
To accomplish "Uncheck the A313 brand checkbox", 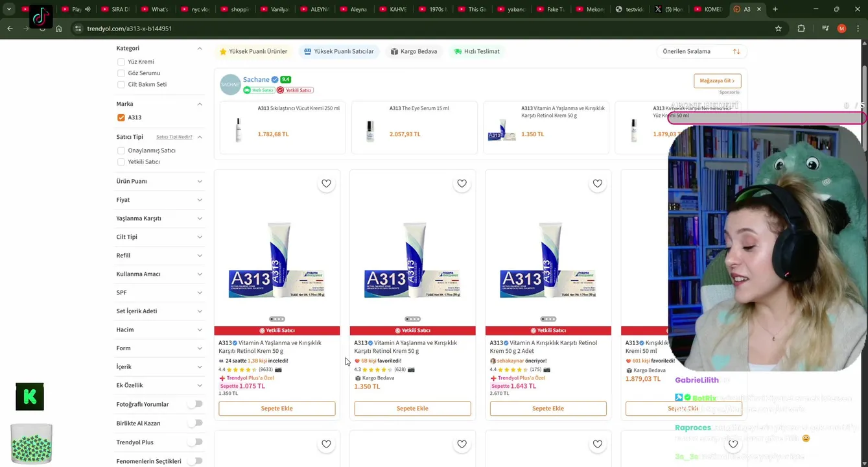I will 121,117.
